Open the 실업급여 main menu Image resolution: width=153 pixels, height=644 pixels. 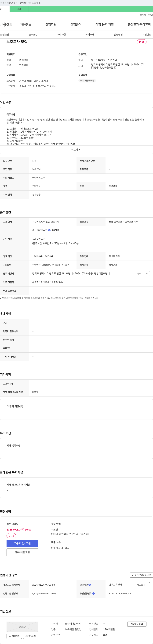(x=76, y=25)
